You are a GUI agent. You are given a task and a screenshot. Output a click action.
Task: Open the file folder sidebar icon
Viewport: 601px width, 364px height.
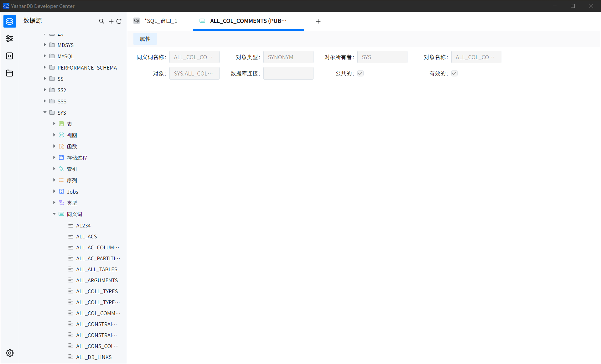[9, 73]
